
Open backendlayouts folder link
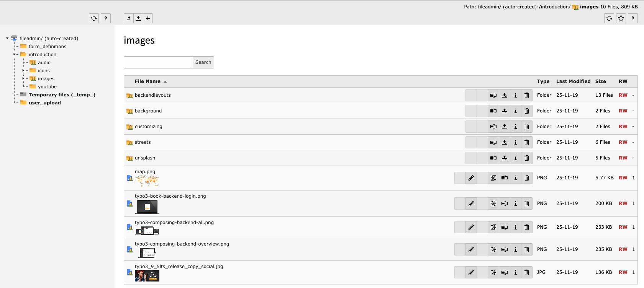(153, 95)
